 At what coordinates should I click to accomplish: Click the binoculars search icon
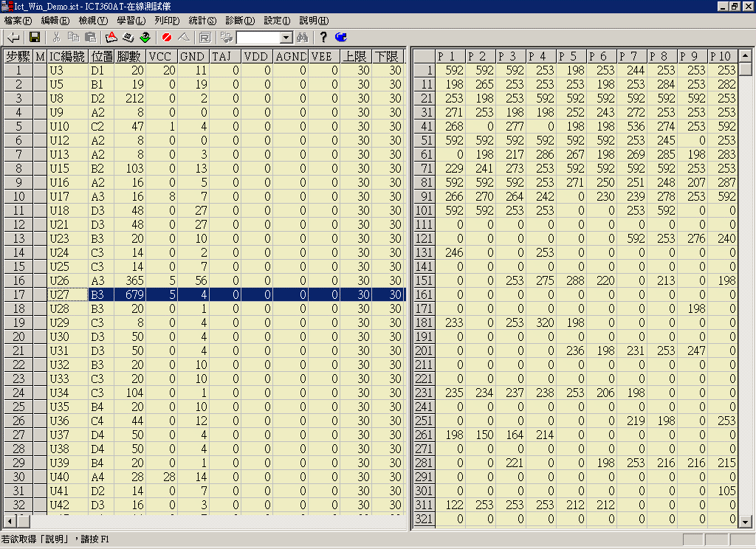coord(303,37)
